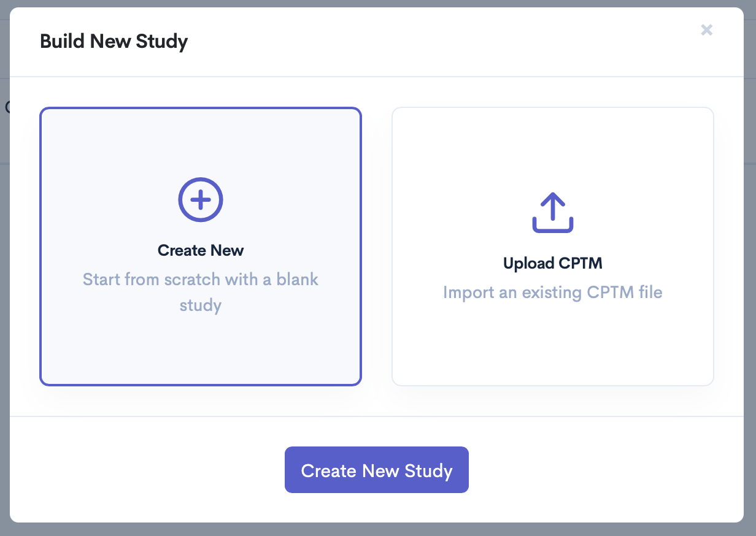Click the dialog header area right of the title

[x=430, y=42]
